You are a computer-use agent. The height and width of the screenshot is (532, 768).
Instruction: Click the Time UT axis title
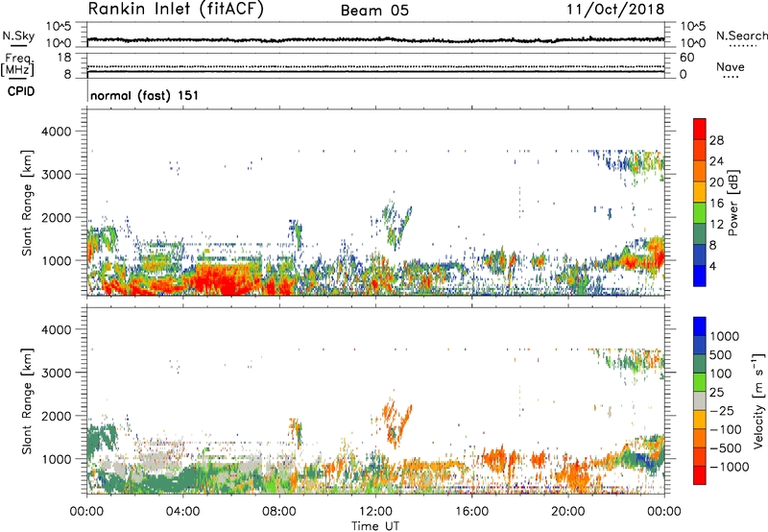click(375, 526)
